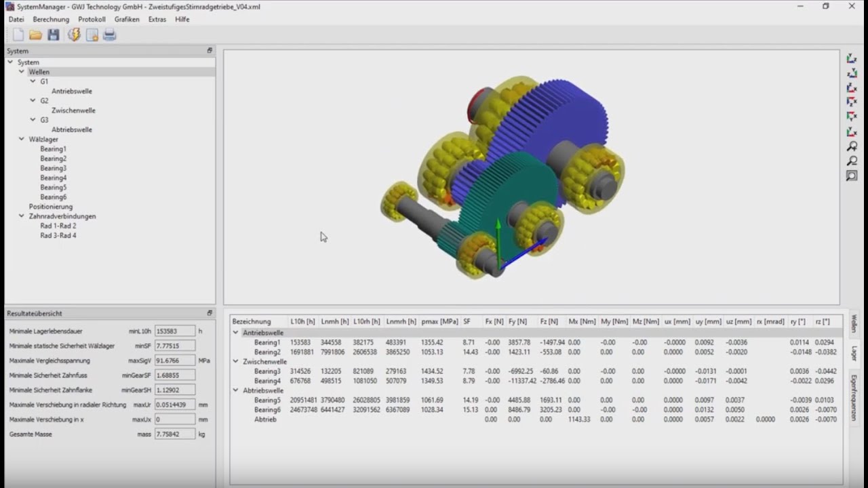Select the Abtrieb row in results table
Image resolution: width=868 pixels, height=488 pixels.
536,420
